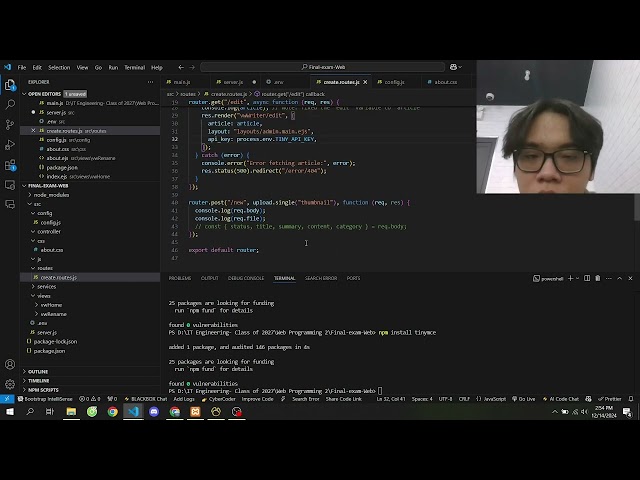Open the Search view in activity bar
This screenshot has width=640, height=480.
pyautogui.click(x=10, y=104)
